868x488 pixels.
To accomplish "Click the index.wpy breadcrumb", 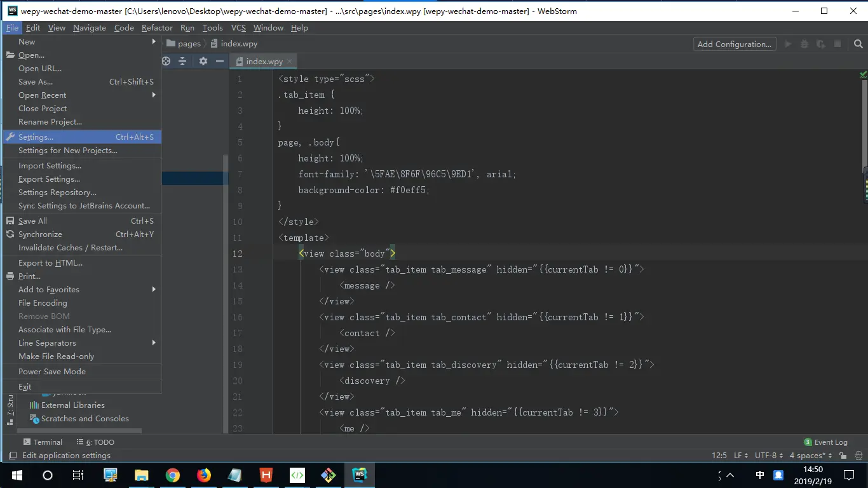I will (x=233, y=44).
